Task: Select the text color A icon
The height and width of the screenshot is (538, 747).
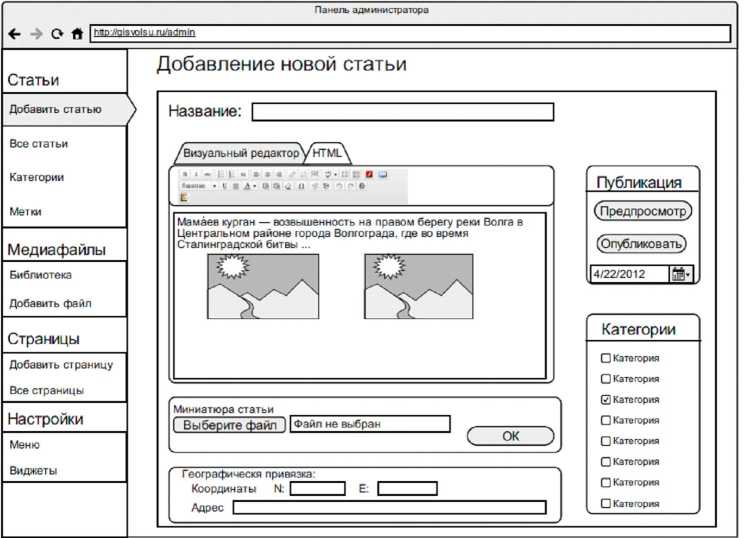Action: click(x=247, y=186)
